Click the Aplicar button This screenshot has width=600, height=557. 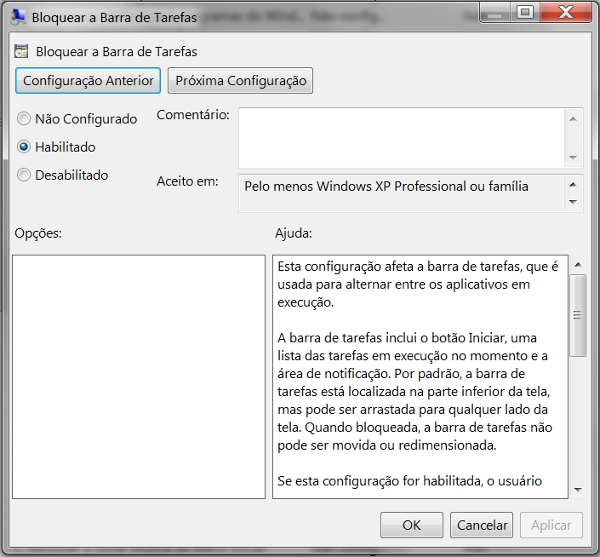(x=551, y=525)
